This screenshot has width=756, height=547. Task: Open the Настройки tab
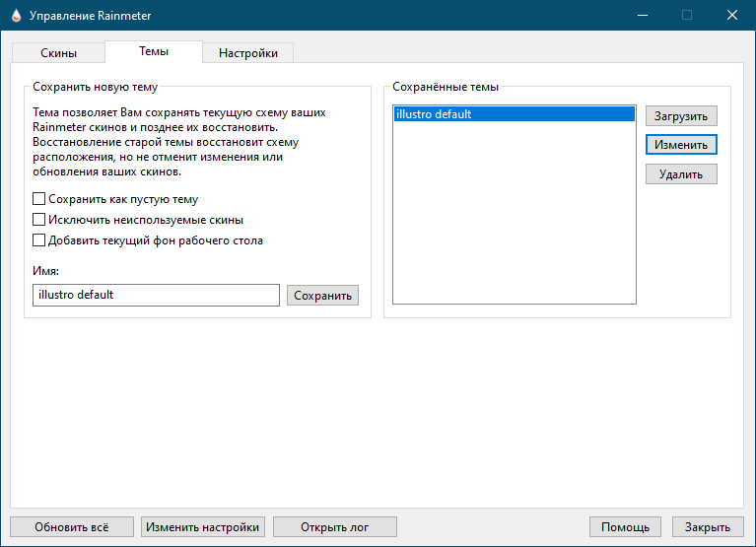click(x=248, y=53)
